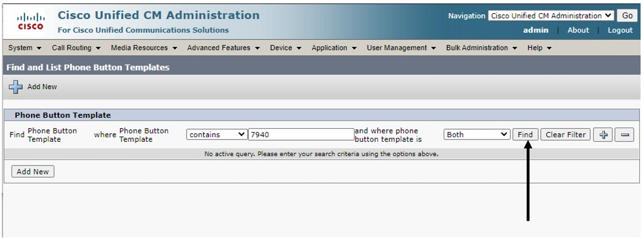The width and height of the screenshot is (644, 239).
Task: Click the Go button
Action: [x=627, y=16]
